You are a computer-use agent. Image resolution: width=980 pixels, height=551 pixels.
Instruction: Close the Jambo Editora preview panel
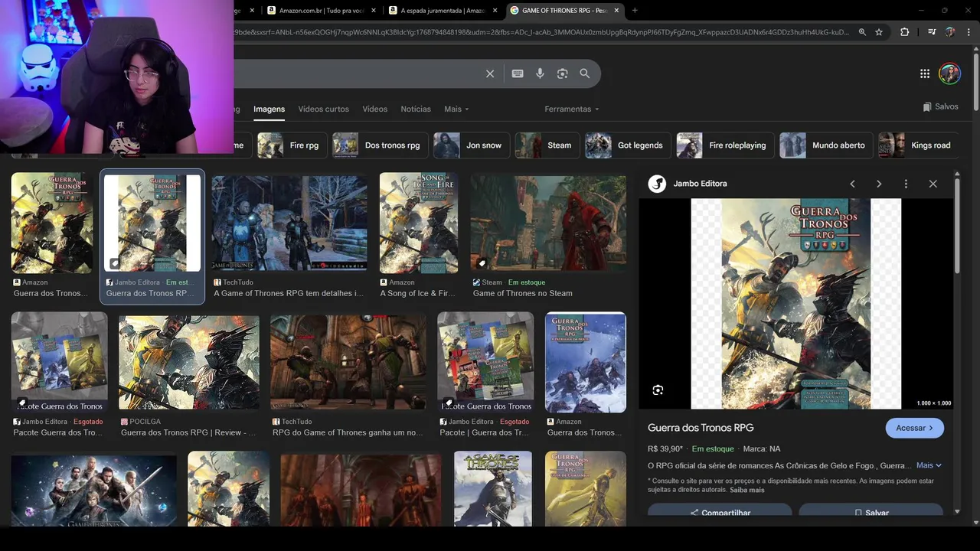tap(933, 184)
